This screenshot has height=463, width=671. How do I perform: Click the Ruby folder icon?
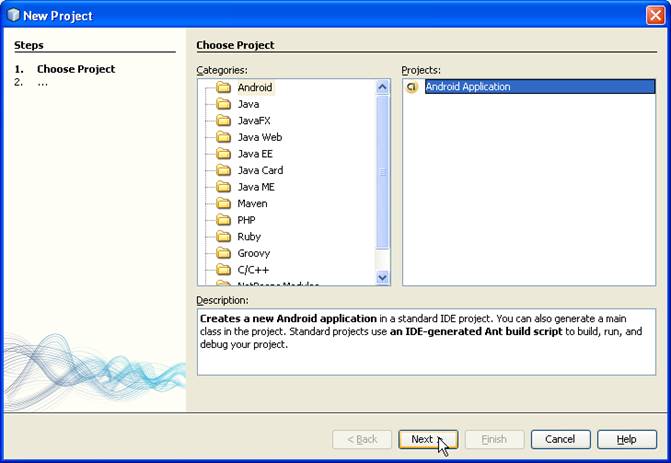[x=223, y=237]
